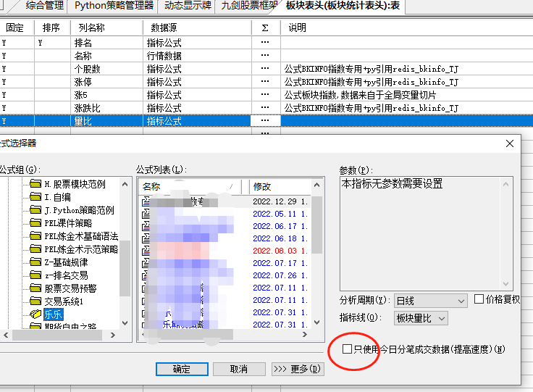Viewport: 533px width, 392px height.
Task: Click the 取消 button
Action: point(239,369)
